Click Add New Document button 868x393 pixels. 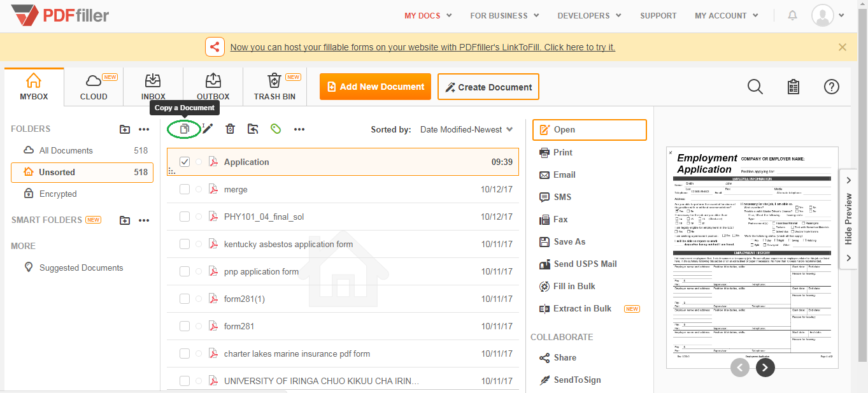pos(375,87)
